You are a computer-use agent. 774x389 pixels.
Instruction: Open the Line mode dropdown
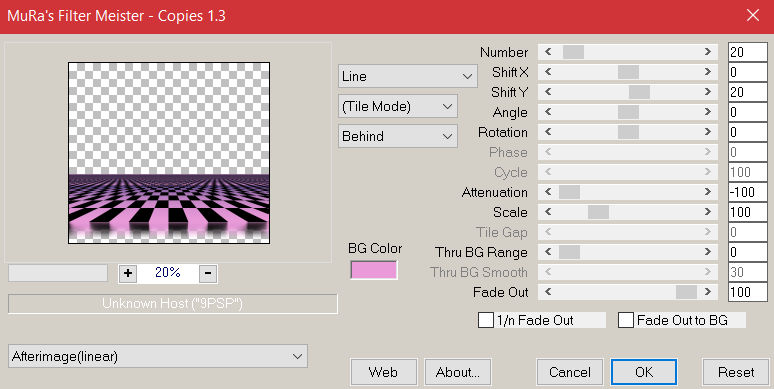[408, 77]
